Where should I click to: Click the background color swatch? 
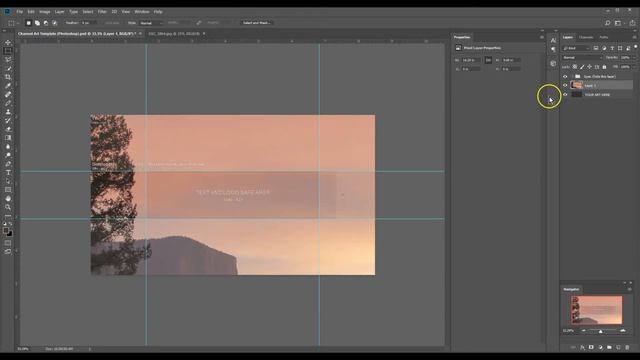click(x=10, y=234)
